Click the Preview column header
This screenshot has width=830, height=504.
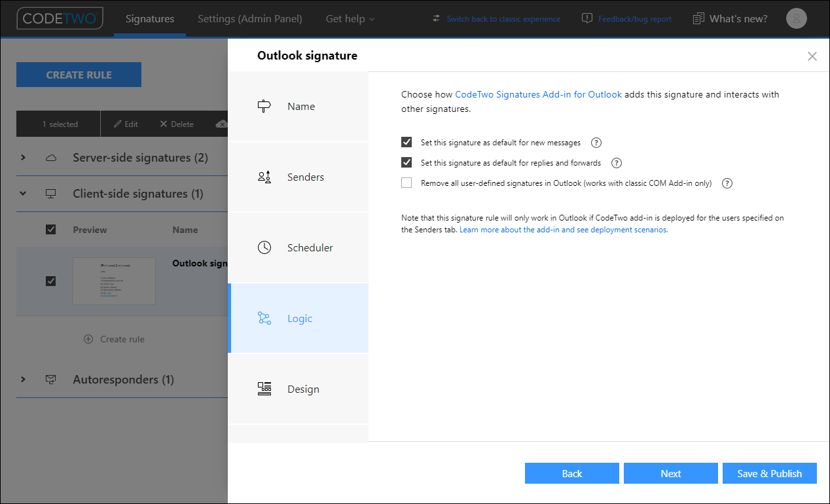click(x=90, y=230)
